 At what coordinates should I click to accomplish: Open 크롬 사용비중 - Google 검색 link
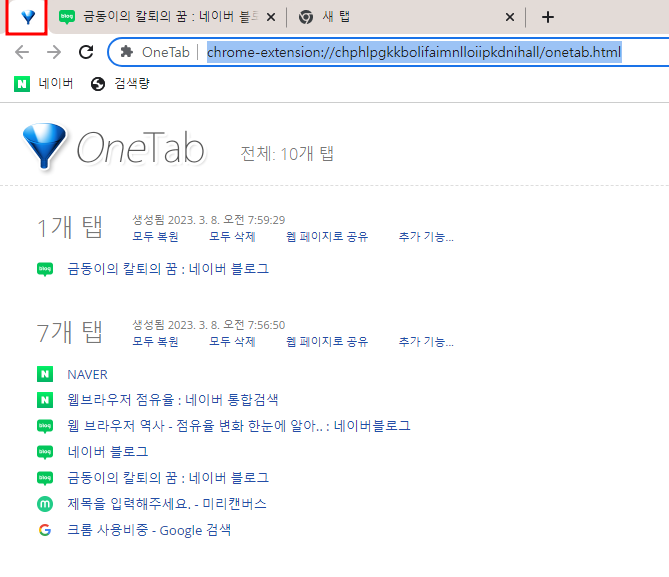click(x=149, y=530)
